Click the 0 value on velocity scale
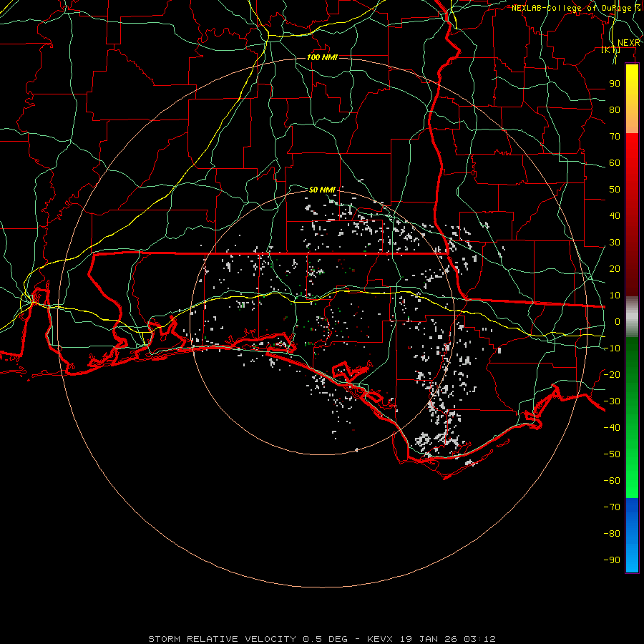Image resolution: width=644 pixels, height=644 pixels. pyautogui.click(x=618, y=322)
